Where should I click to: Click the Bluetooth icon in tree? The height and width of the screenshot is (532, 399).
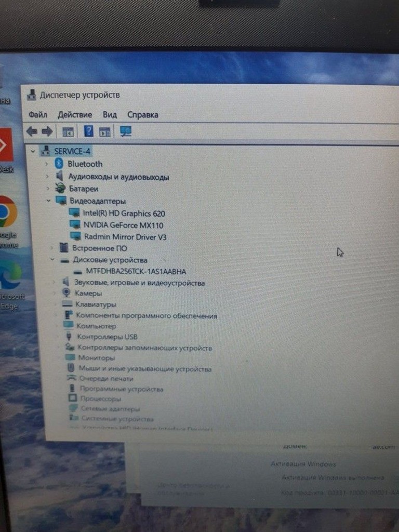click(59, 164)
